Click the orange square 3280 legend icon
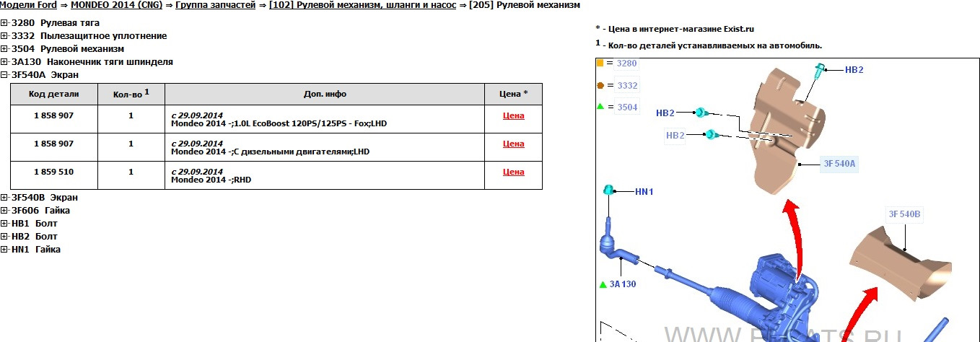This screenshot has width=980, height=342. [600, 63]
